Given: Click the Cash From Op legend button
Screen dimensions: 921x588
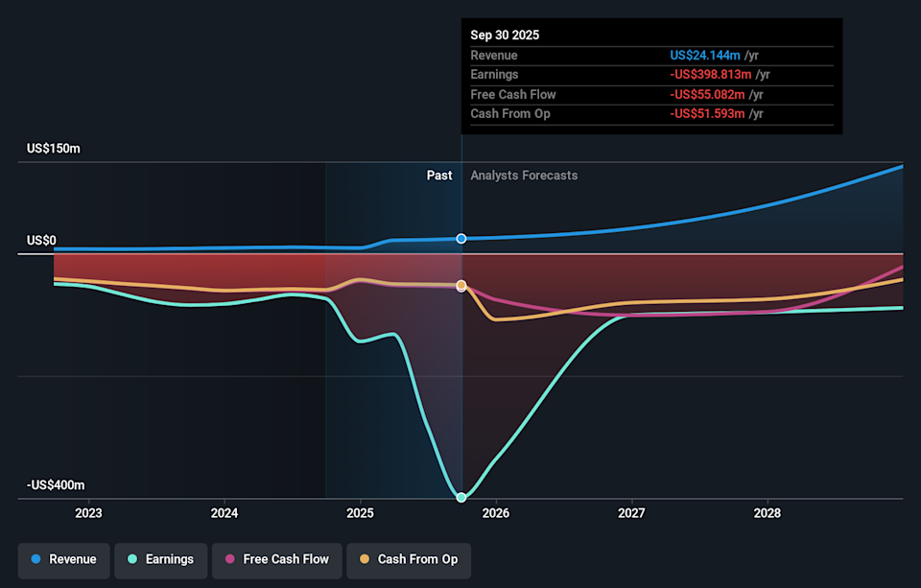Looking at the screenshot, I should click(x=409, y=559).
